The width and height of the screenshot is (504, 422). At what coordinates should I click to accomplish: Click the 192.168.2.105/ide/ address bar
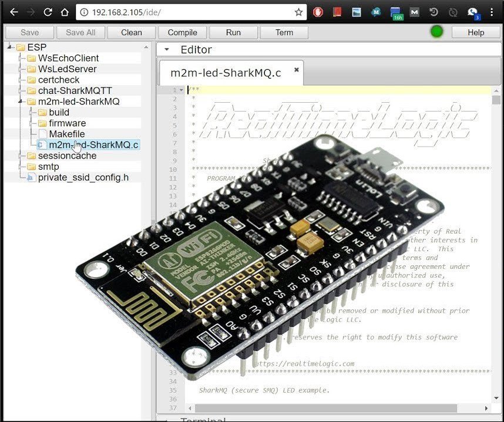191,12
